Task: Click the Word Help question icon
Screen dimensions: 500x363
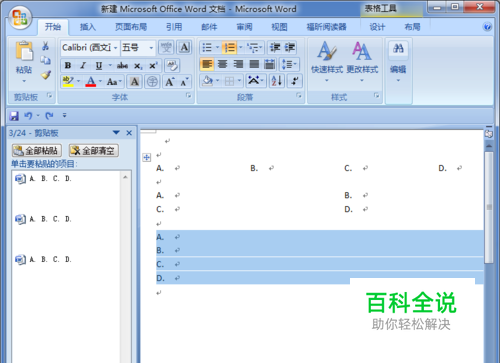Action: tap(487, 27)
